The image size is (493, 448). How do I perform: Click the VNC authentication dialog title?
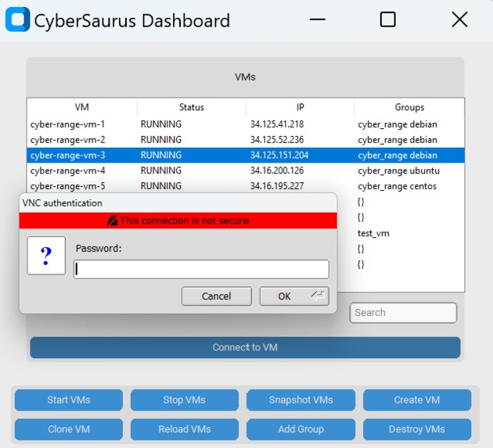(x=63, y=203)
